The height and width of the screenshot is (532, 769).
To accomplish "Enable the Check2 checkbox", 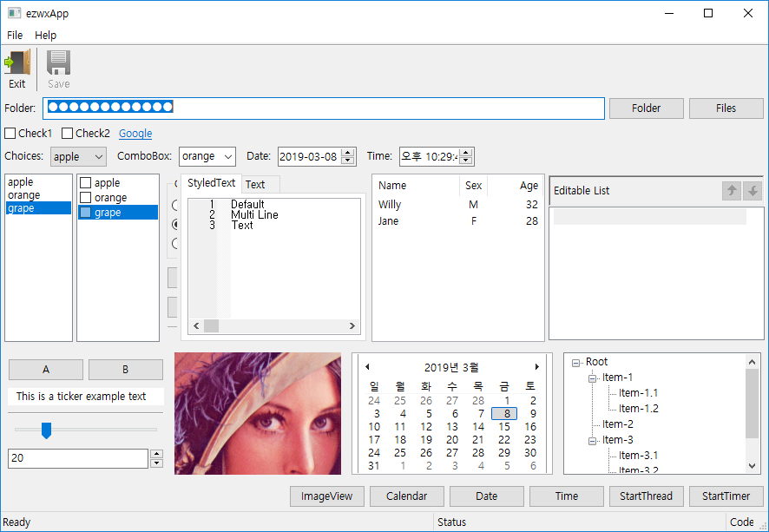I will coord(67,134).
